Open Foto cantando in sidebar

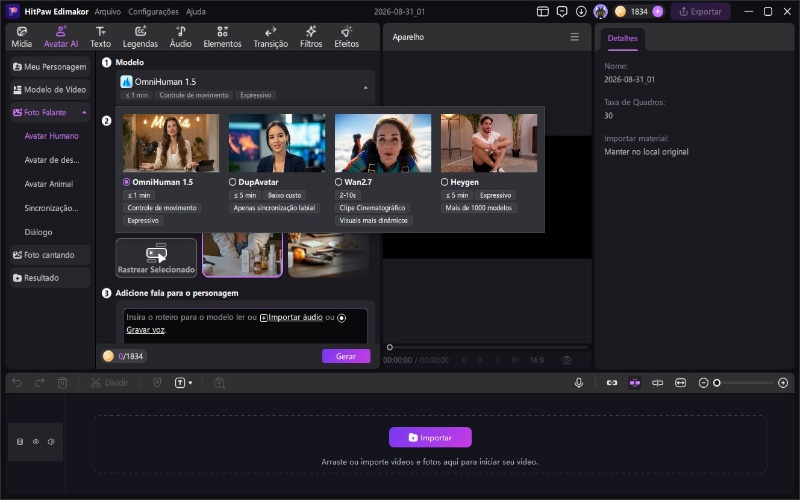[x=50, y=255]
